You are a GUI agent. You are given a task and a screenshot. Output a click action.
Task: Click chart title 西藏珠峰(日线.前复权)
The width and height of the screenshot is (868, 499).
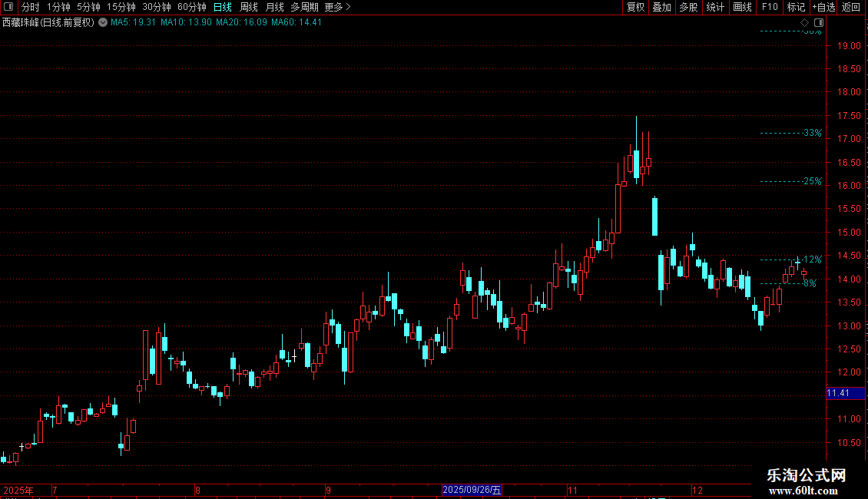coord(48,23)
